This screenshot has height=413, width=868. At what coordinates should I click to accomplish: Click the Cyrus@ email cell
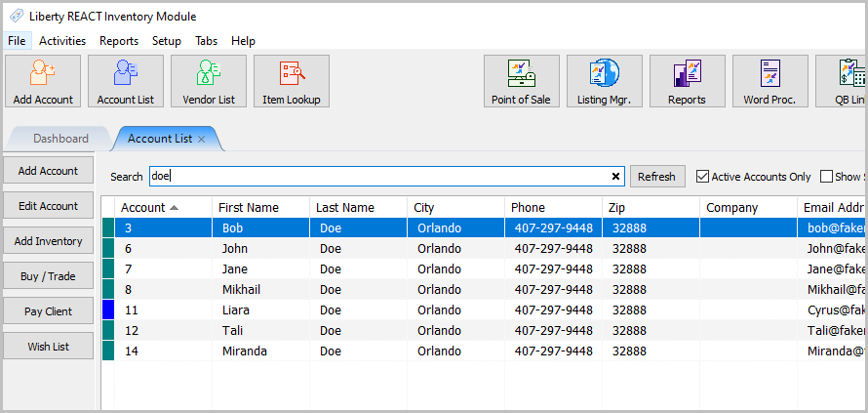(x=833, y=310)
